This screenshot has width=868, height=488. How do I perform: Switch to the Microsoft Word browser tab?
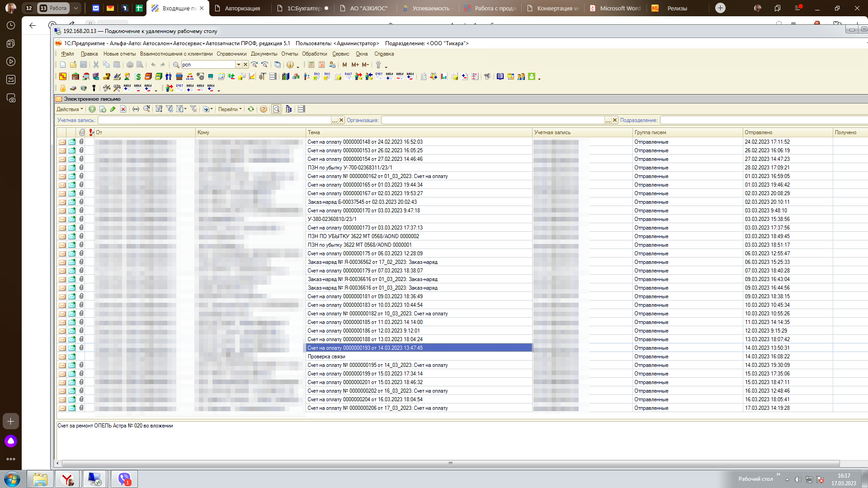616,8
